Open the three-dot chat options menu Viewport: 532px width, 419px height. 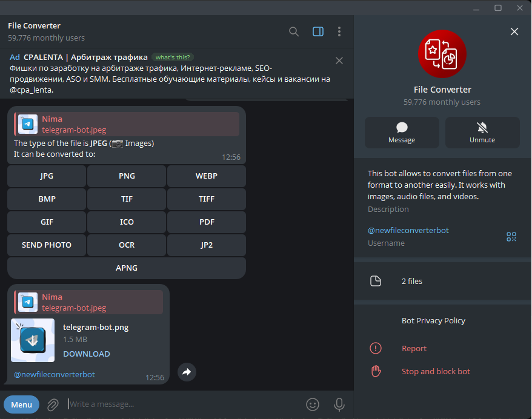pos(339,31)
